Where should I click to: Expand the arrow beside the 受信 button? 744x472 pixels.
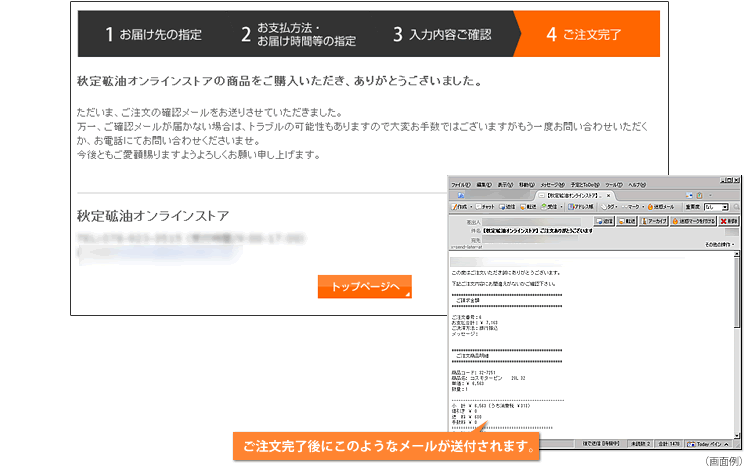click(x=561, y=207)
